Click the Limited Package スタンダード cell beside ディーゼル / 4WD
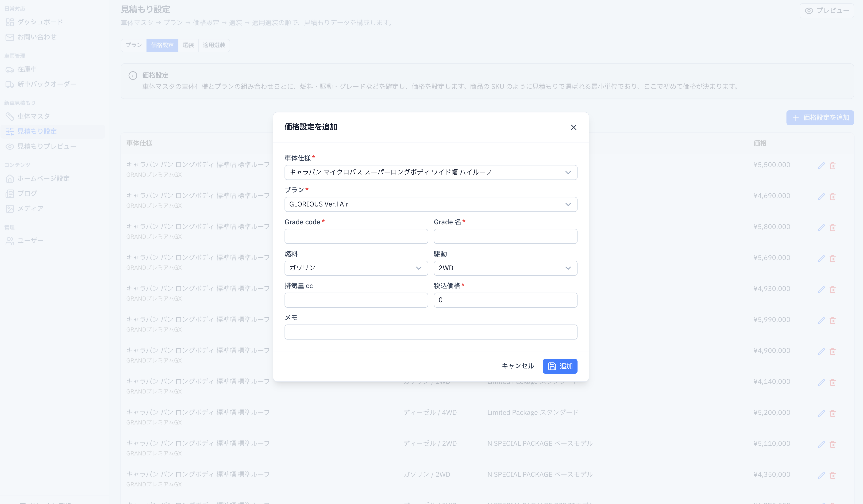The image size is (863, 504). pyautogui.click(x=533, y=413)
